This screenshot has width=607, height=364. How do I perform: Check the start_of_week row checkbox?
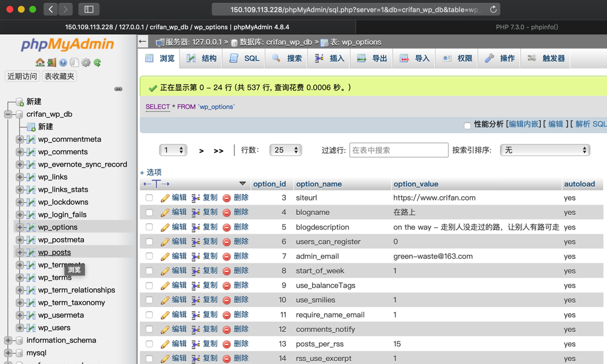click(x=149, y=271)
